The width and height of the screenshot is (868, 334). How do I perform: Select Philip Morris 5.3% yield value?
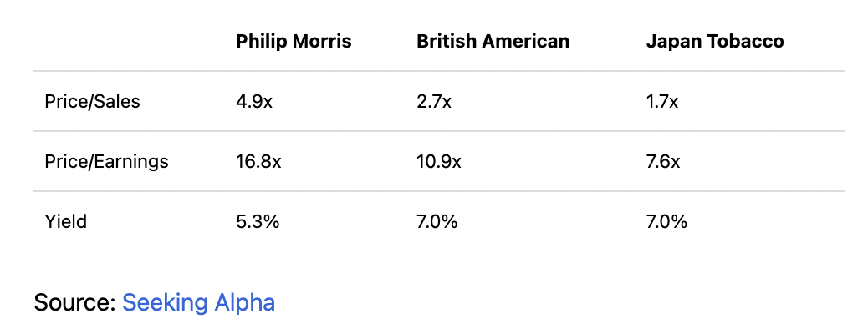tap(257, 221)
